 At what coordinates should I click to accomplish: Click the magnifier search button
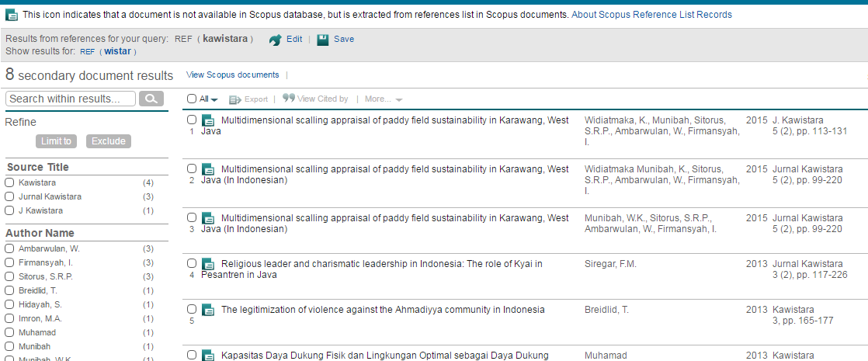click(152, 99)
